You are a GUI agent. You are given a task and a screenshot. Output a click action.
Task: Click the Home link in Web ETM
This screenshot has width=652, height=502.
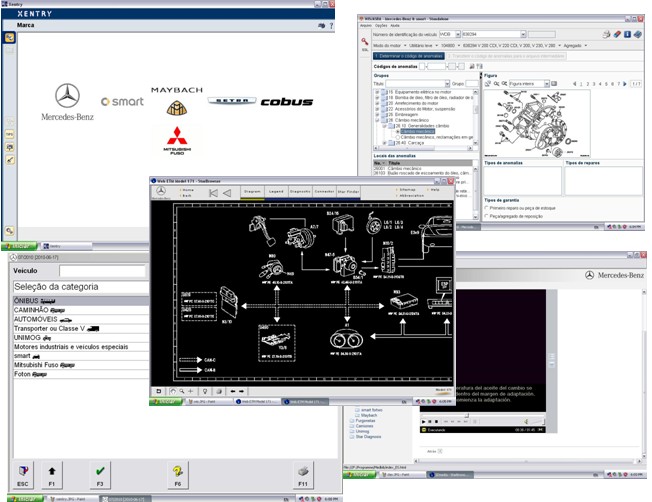coord(188,190)
